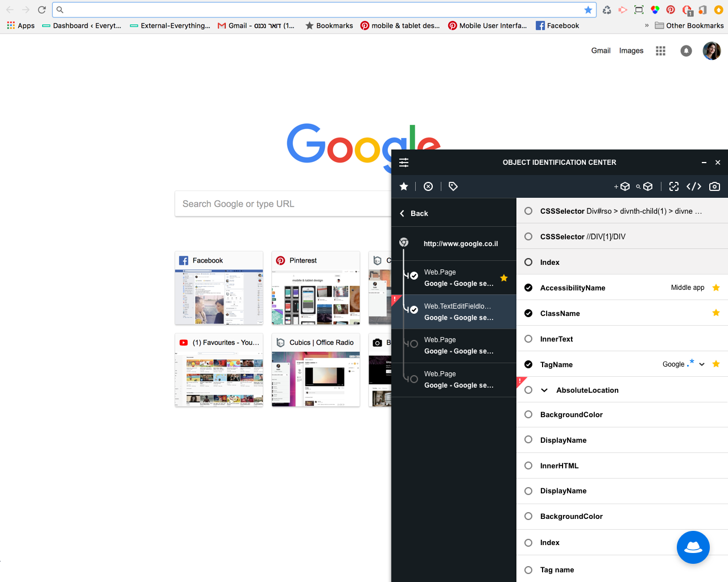Uncheck the AccessibilityName property
The height and width of the screenshot is (582, 728).
click(x=528, y=288)
